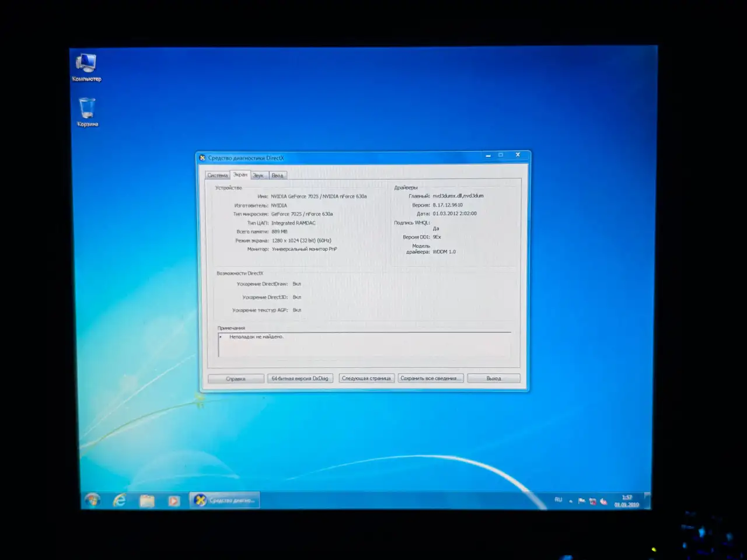Expand hidden tray icons arrow
The height and width of the screenshot is (560, 747).
(x=571, y=501)
